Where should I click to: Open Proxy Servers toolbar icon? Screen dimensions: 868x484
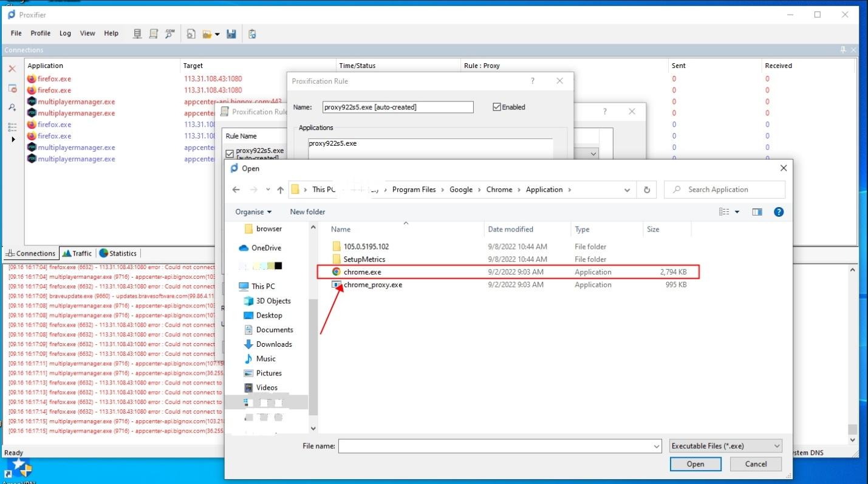[138, 34]
